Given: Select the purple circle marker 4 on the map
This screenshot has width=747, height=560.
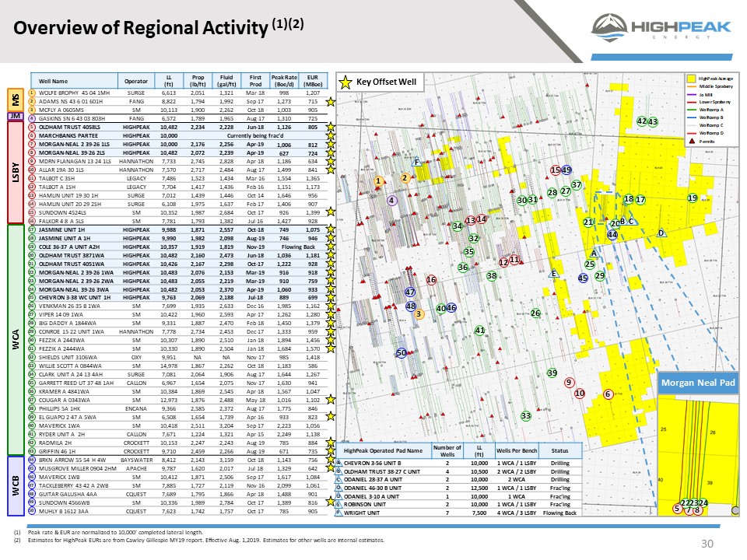Looking at the screenshot, I should [x=391, y=201].
